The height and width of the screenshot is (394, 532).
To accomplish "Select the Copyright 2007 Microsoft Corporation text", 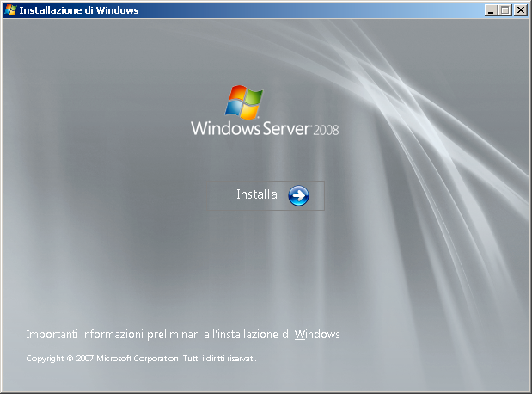I will [141, 359].
